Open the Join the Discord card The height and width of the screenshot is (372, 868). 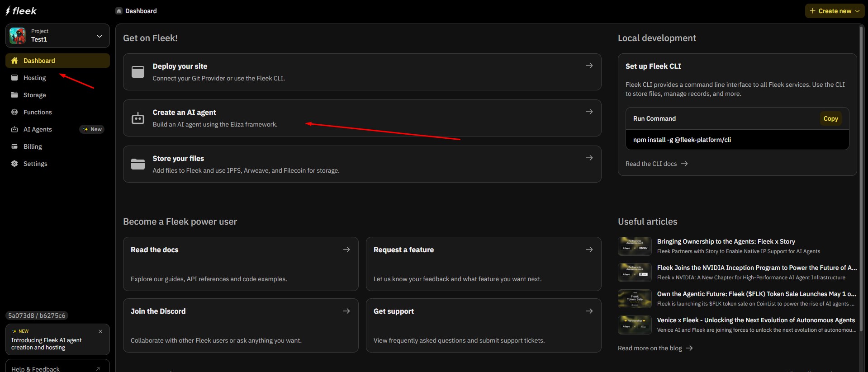click(241, 325)
